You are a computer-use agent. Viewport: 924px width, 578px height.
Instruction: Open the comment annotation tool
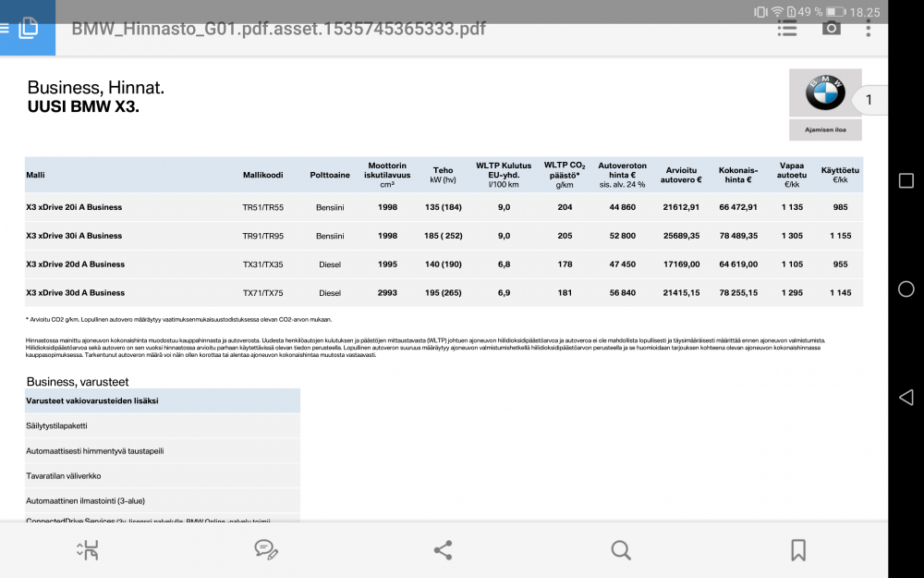pos(266,549)
